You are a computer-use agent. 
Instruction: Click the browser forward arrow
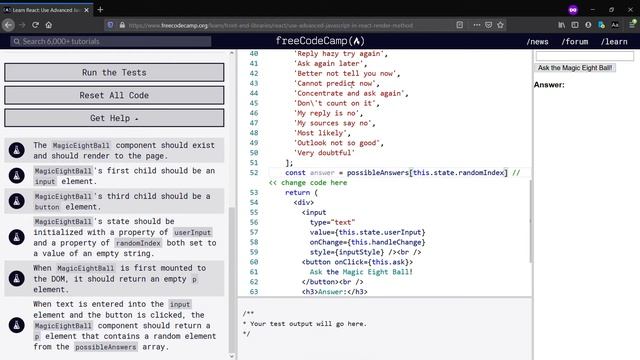point(22,25)
